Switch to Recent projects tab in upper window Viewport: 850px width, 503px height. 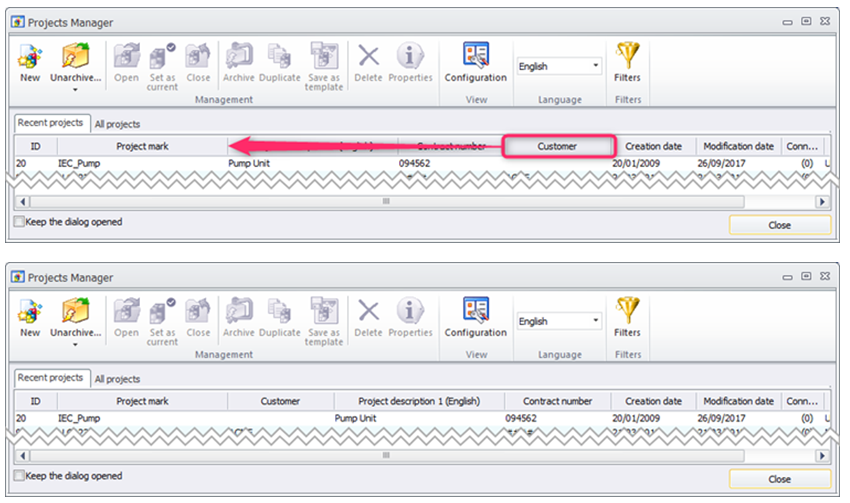coord(50,123)
